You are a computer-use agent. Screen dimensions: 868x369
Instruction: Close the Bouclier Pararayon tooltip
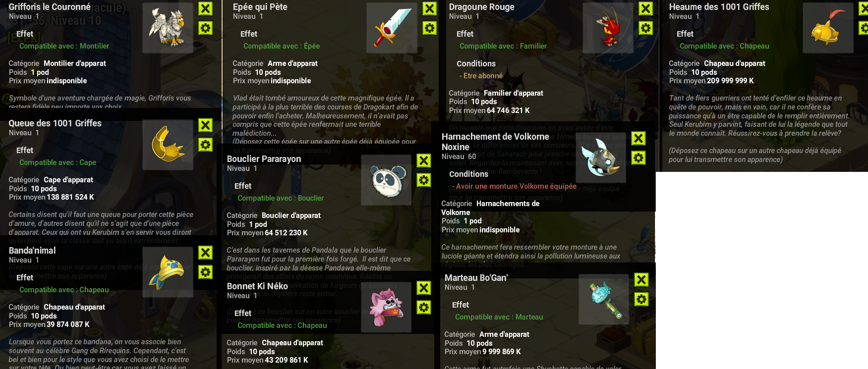[x=423, y=160]
